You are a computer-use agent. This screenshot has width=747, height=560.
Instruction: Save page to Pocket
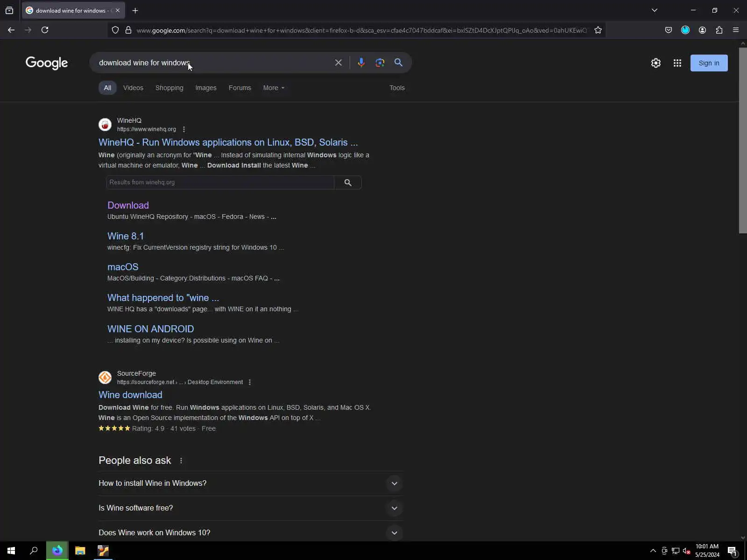click(x=669, y=30)
